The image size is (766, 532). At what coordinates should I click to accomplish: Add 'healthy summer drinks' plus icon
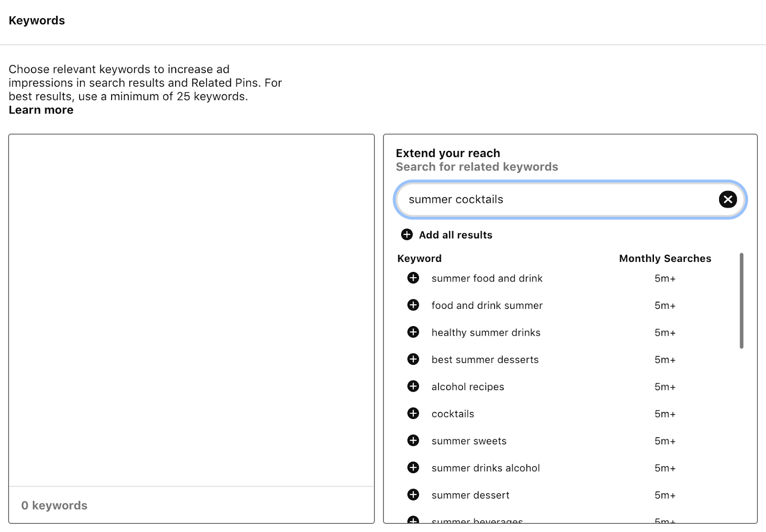pos(413,332)
